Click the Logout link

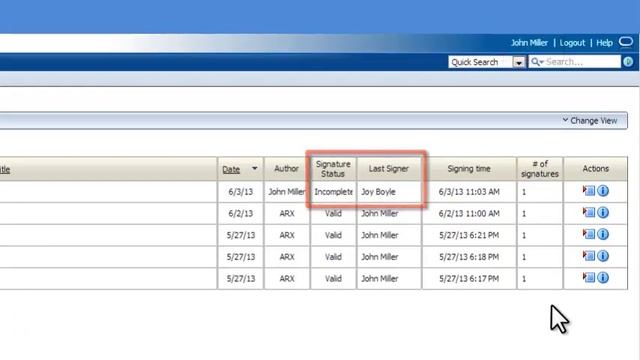[572, 43]
